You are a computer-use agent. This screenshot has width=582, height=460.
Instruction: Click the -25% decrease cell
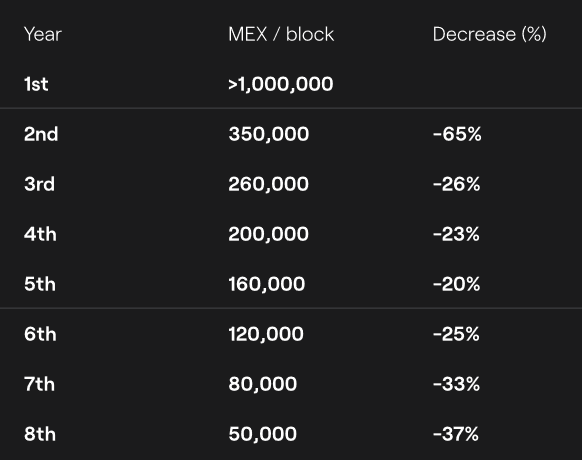(x=456, y=334)
